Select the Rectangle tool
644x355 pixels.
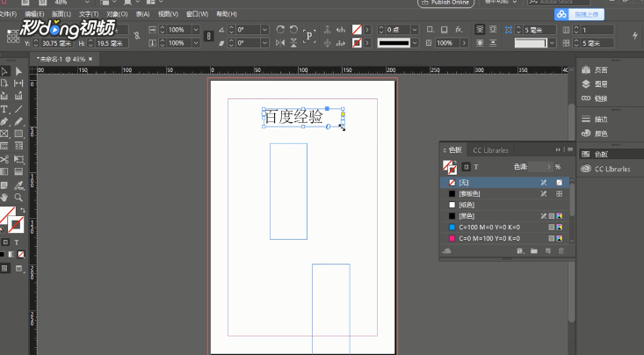[x=19, y=134]
